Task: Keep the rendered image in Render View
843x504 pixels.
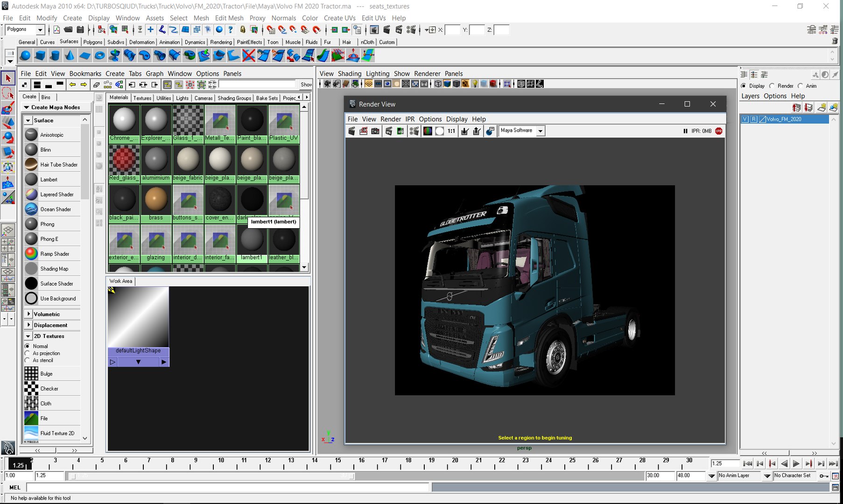Action: coord(465,131)
